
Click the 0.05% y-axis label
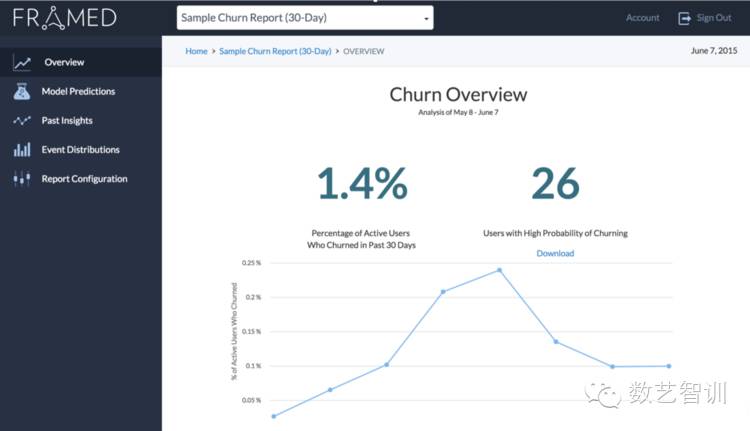(x=251, y=400)
